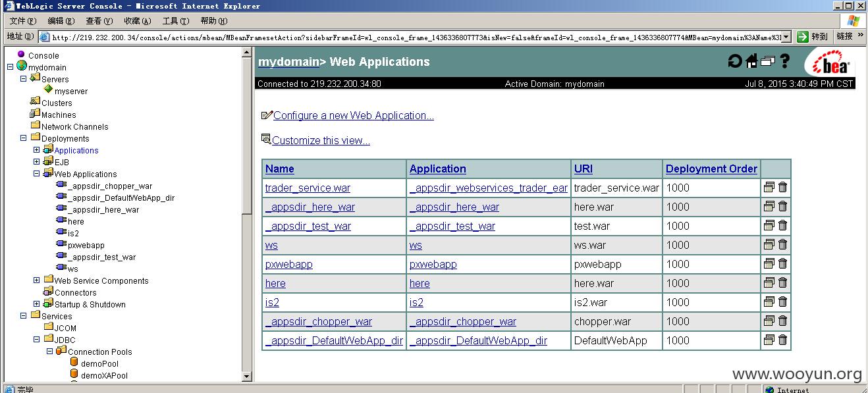Open the 收藏(A) menu
This screenshot has width=868, height=393.
(138, 21)
